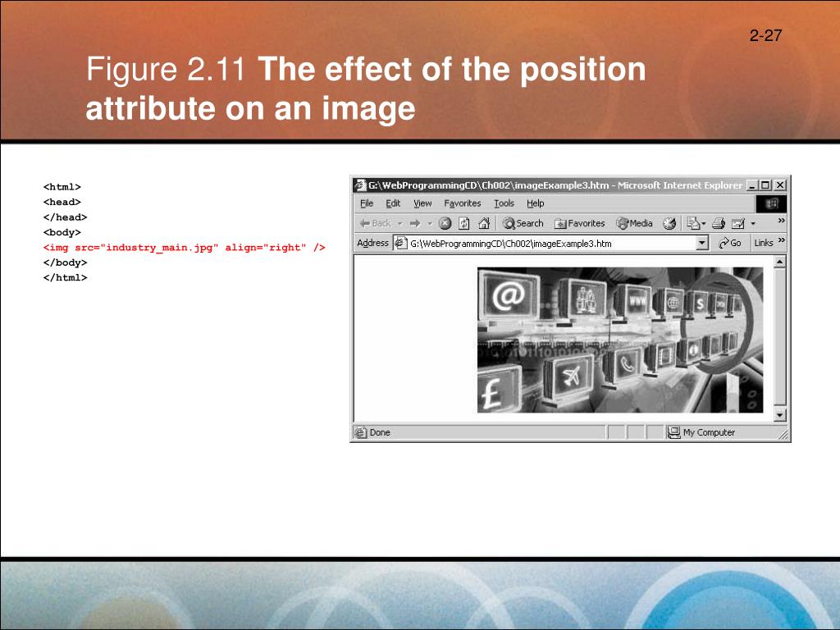
Task: Print the page with the printer icon
Action: coord(719,223)
